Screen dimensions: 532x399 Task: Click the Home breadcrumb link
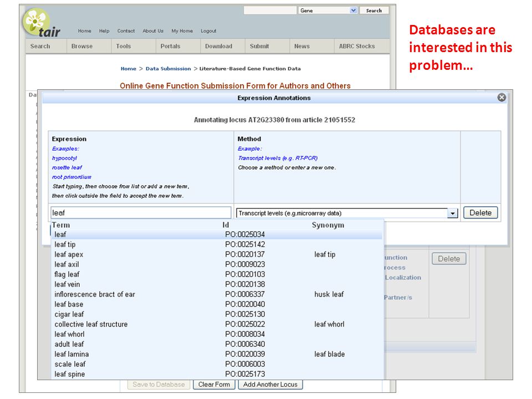pyautogui.click(x=128, y=69)
